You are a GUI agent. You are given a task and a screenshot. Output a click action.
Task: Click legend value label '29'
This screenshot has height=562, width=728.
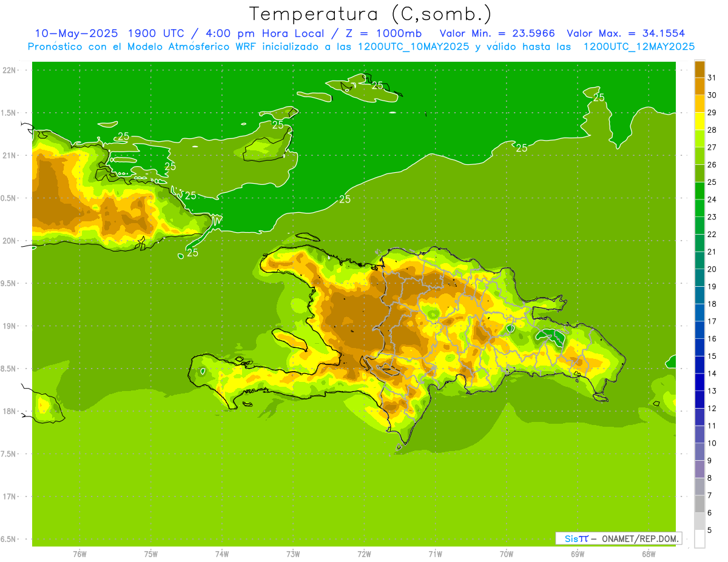[x=712, y=112]
